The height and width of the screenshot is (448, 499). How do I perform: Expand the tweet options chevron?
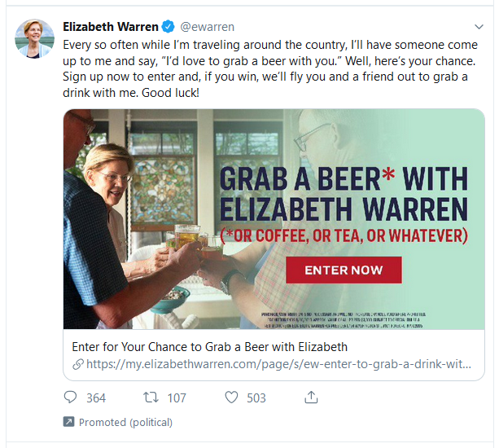click(479, 27)
